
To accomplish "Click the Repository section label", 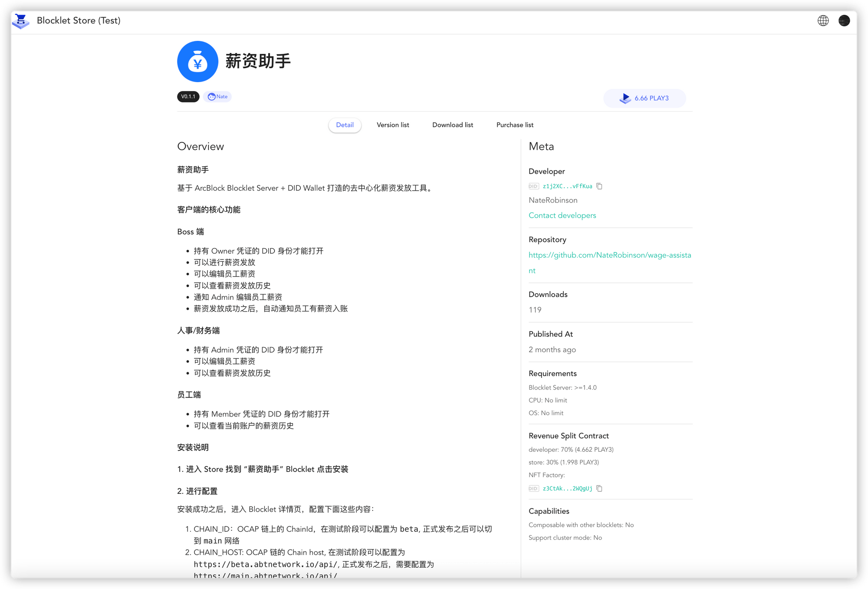I will coord(547,240).
